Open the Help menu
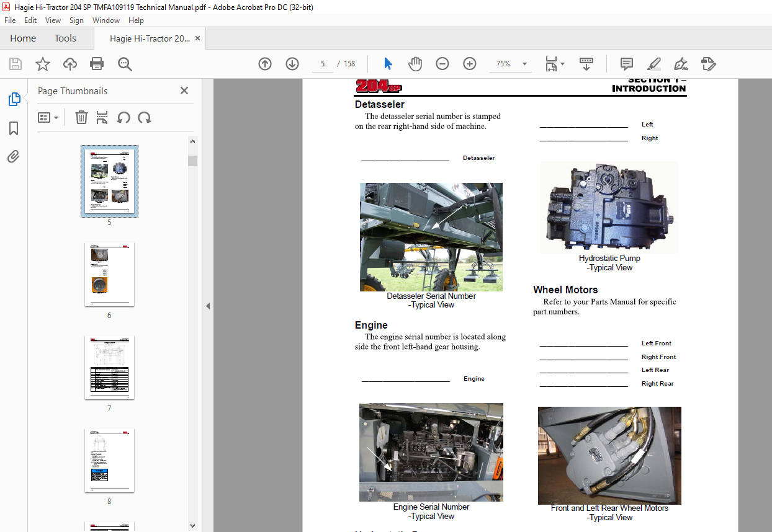This screenshot has height=532, width=772. click(136, 20)
